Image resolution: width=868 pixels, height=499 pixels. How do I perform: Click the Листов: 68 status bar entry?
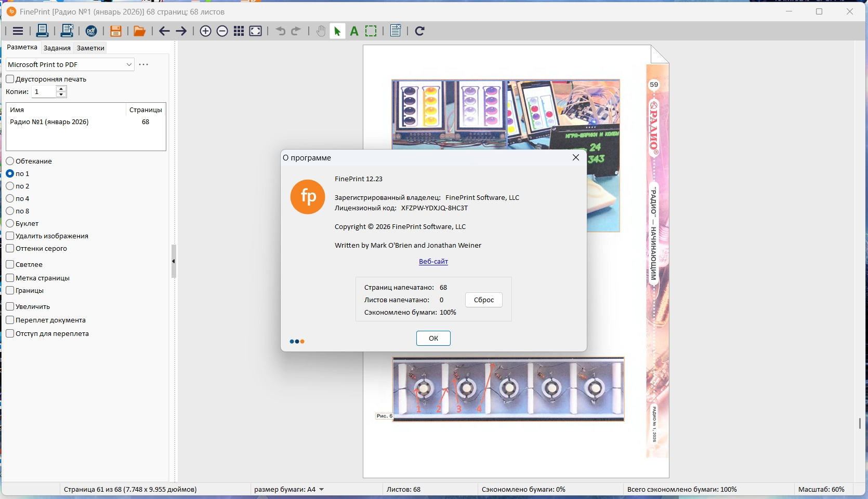pos(403,489)
